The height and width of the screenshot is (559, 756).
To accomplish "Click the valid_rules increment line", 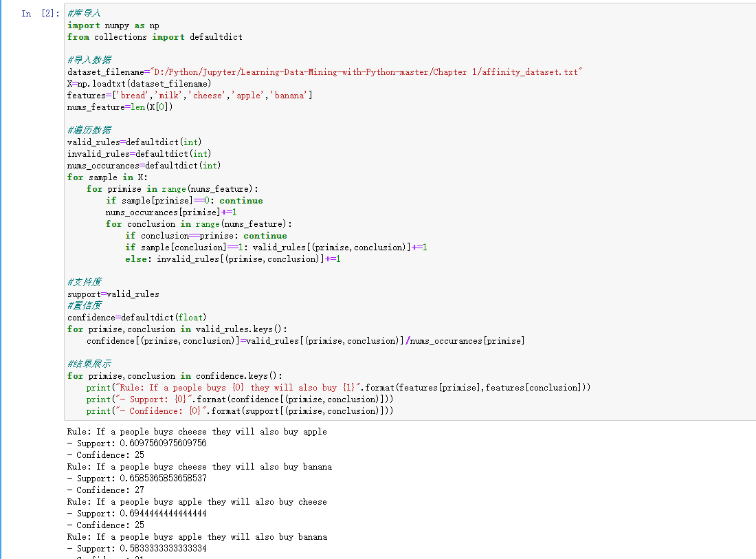I will [x=276, y=248].
